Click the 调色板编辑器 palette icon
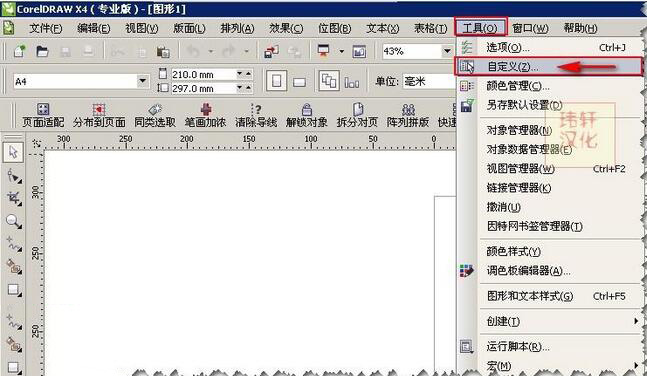Screen dimensions: 647x376 467,271
